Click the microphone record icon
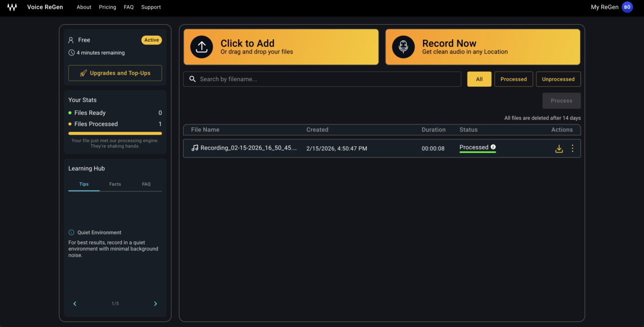Image resolution: width=644 pixels, height=327 pixels. [x=403, y=47]
